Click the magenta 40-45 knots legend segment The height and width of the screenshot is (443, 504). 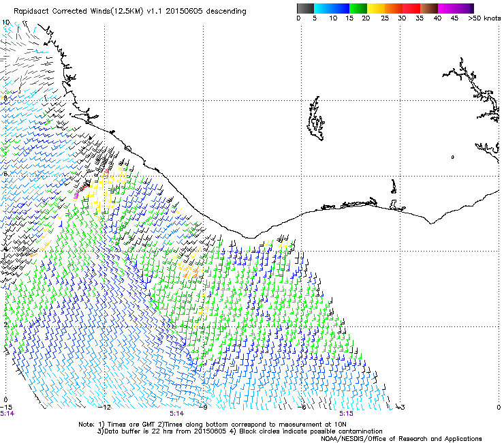pos(447,8)
